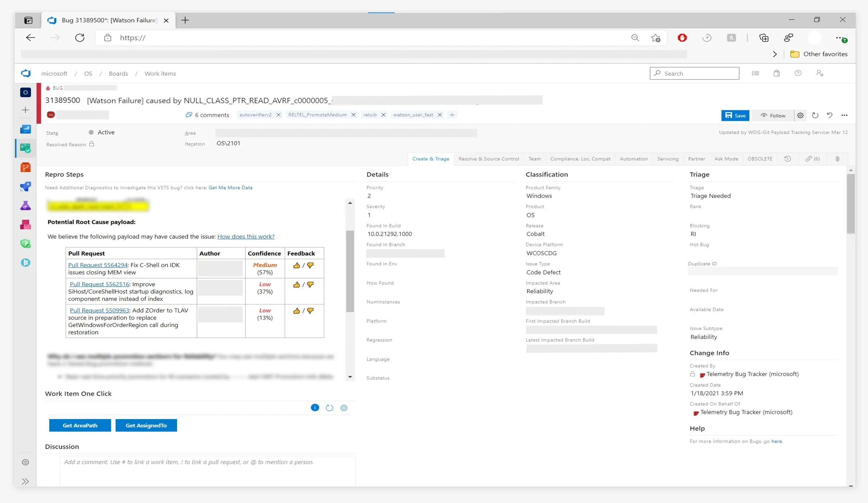Open Work Item One Click settings gear
This screenshot has width=868, height=503.
coord(344,408)
